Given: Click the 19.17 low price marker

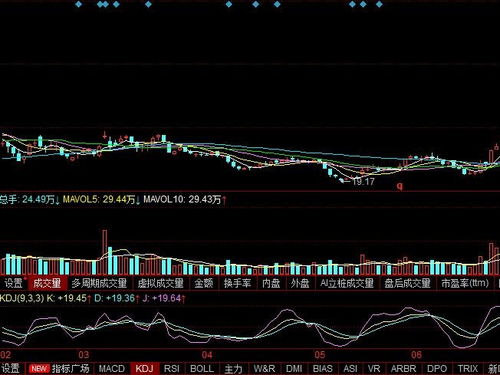Looking at the screenshot, I should (x=363, y=182).
